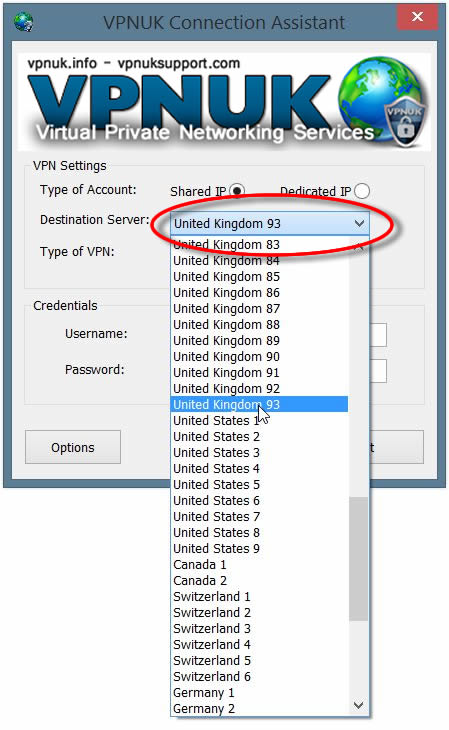This screenshot has width=449, height=730.
Task: Choose United Kingdom 93 from the list
Action: click(x=259, y=404)
